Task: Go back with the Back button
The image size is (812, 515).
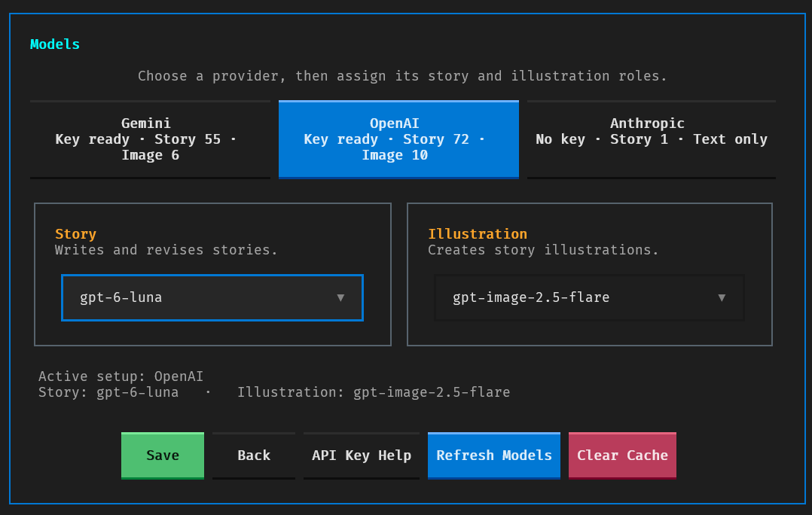Action: (x=254, y=456)
